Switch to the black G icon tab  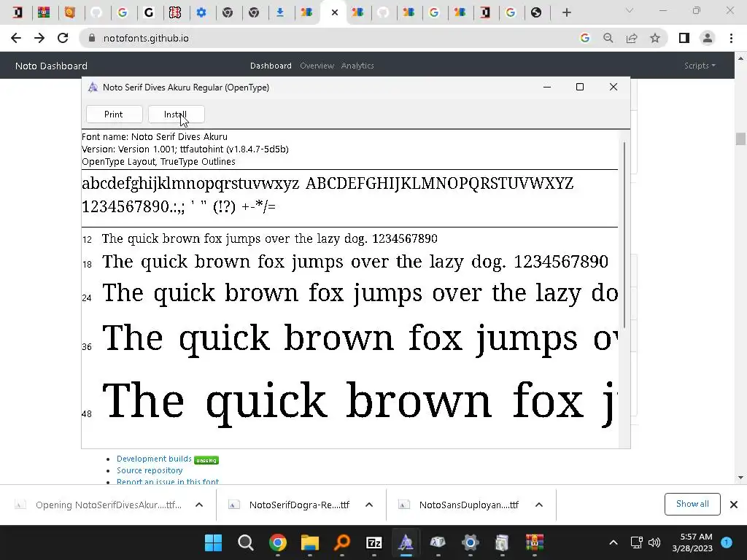149,12
